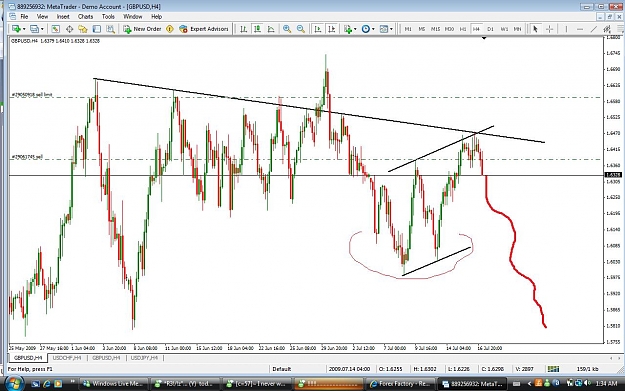Screen dimensions: 625x391
Task: Select the M15 timeframe
Action: pos(435,29)
